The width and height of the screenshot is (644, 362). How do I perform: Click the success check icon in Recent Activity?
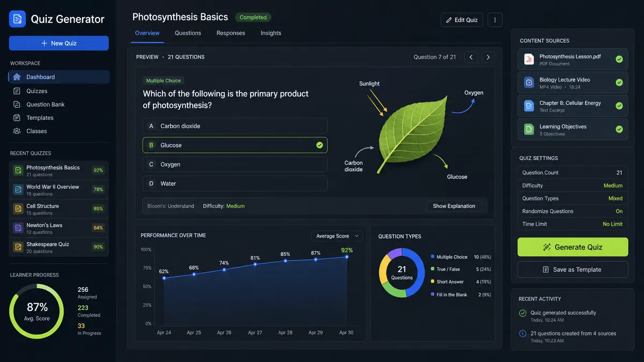pyautogui.click(x=523, y=313)
